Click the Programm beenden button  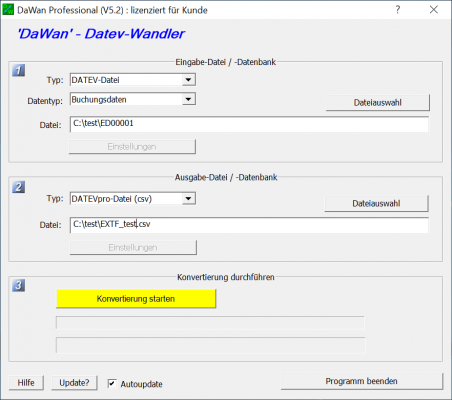(x=362, y=381)
